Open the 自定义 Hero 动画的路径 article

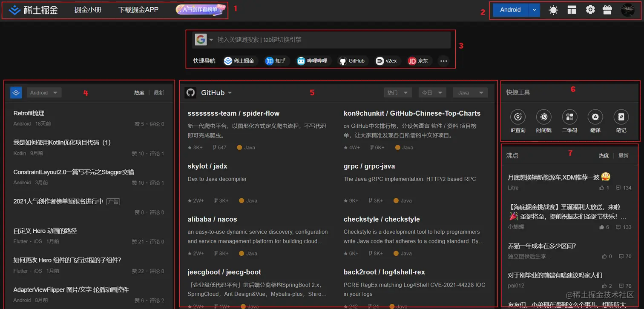click(x=45, y=231)
